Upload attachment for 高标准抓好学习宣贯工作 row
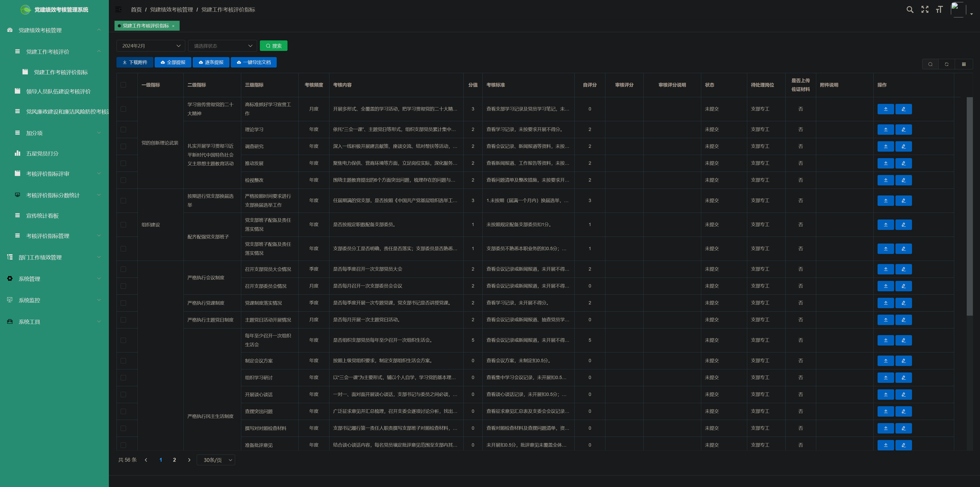 click(x=885, y=109)
